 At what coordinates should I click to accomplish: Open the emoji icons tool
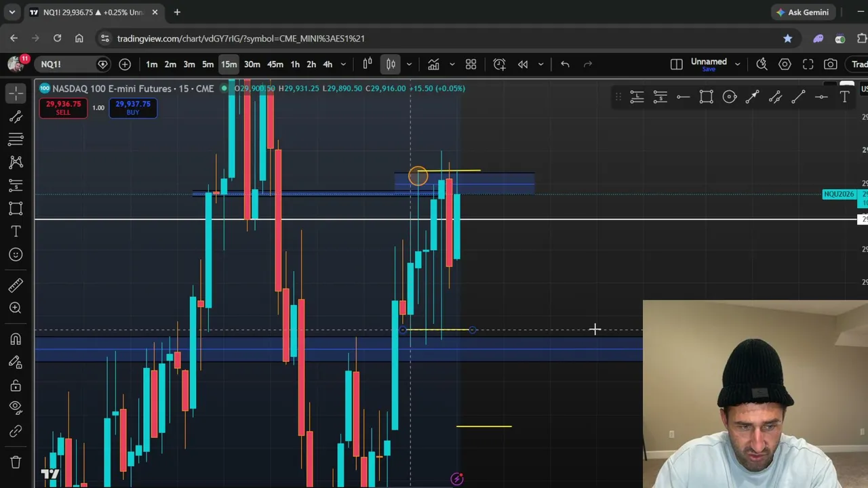(x=16, y=254)
